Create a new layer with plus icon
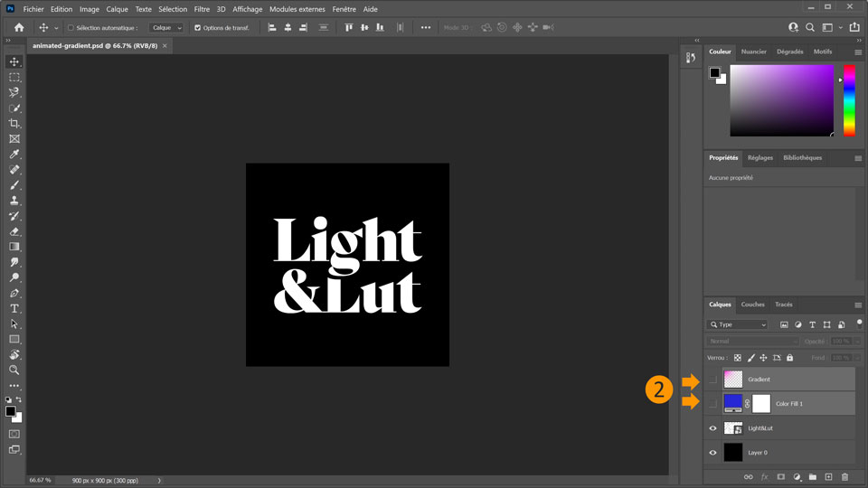The height and width of the screenshot is (488, 868). (x=828, y=476)
